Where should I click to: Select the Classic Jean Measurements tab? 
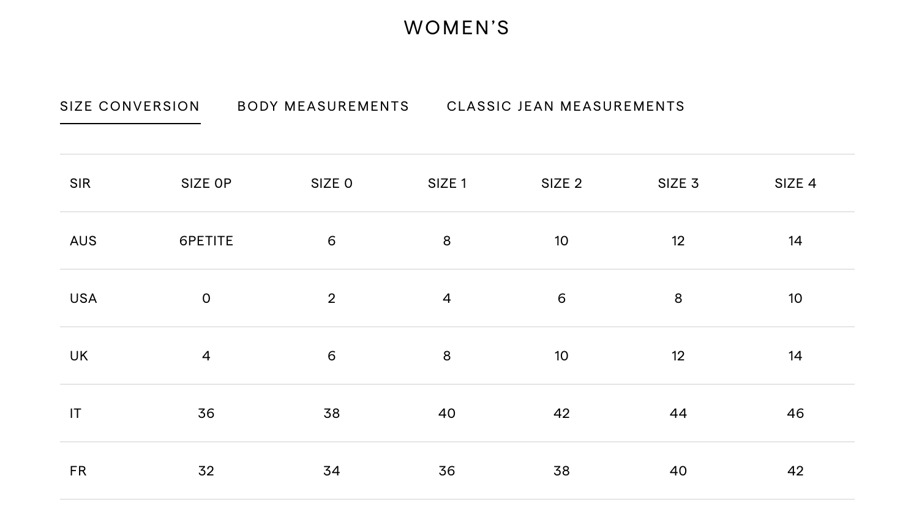565,106
